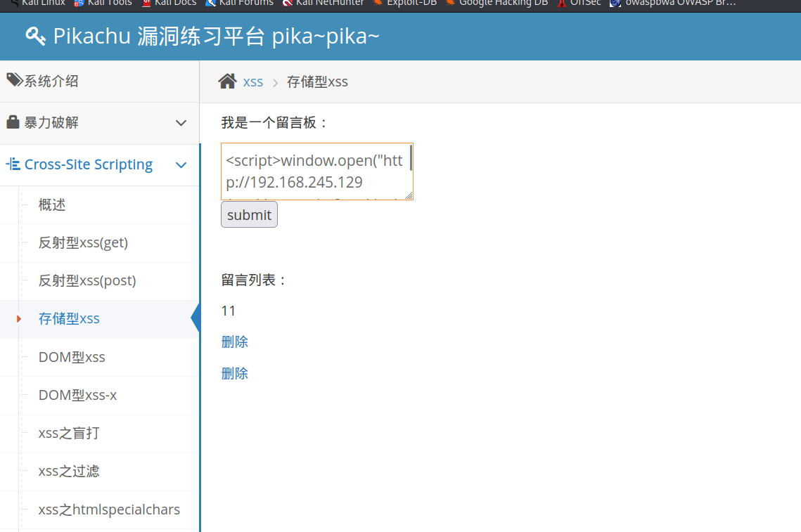801x532 pixels.
Task: Click the textarea vertical scrollbar
Action: [x=410, y=158]
